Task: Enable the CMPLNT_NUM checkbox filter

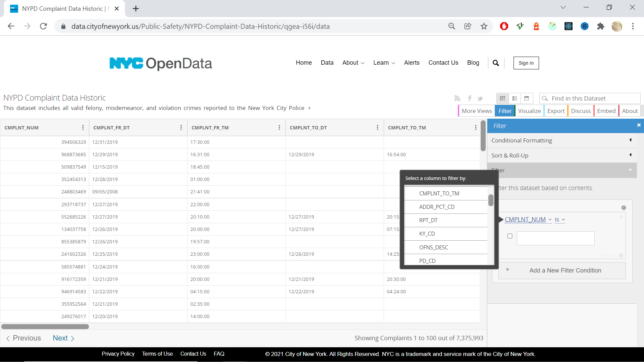Action: 509,236
